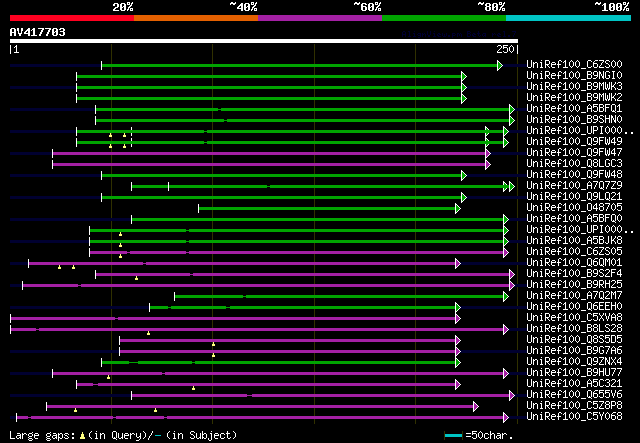Open the UniRef100_A5BFQ1 hit label
Image resolution: width=640 pixels, height=443 pixels.
[x=575, y=109]
